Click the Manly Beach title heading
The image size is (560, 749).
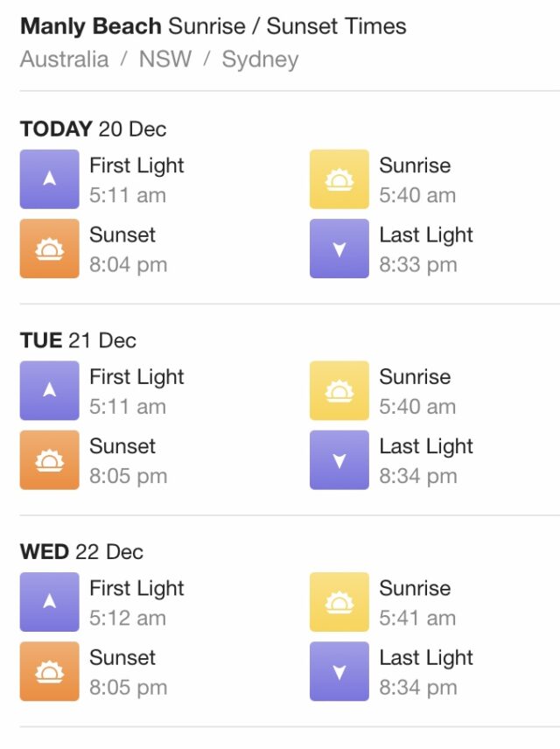pos(213,26)
